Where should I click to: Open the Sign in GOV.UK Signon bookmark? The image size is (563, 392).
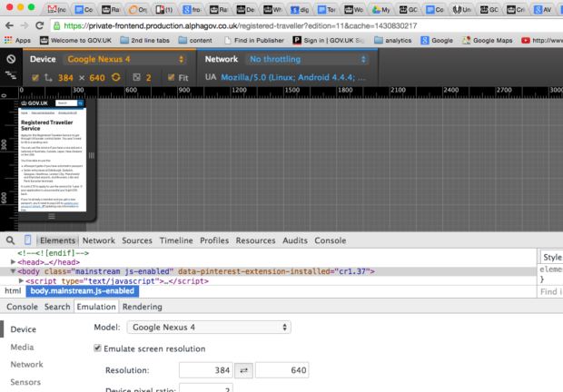329,41
